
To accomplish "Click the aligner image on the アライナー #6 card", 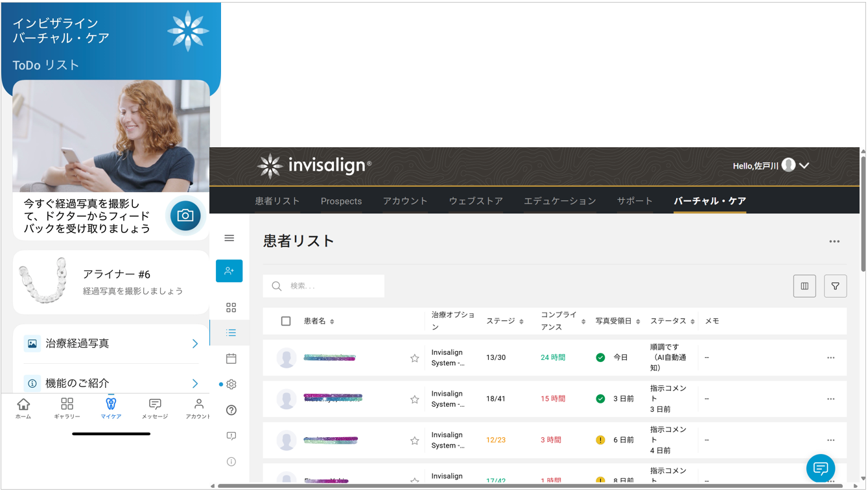I will click(x=43, y=281).
